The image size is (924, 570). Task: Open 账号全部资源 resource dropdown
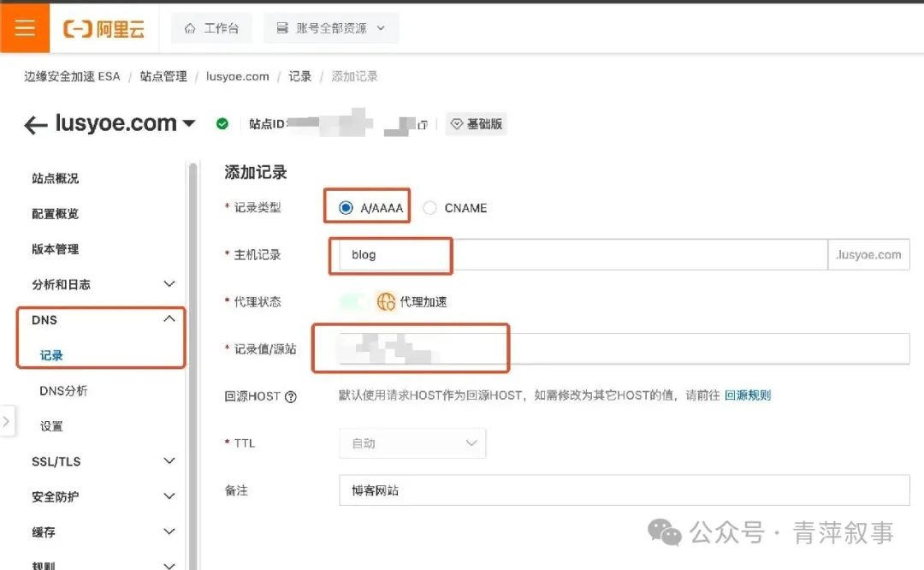pyautogui.click(x=331, y=28)
